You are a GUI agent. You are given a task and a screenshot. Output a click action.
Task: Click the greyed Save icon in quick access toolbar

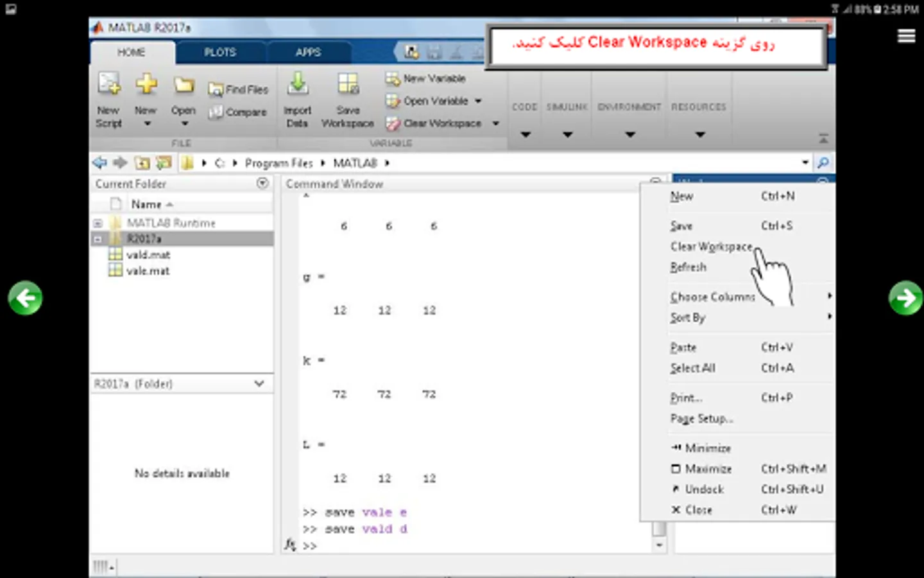[x=434, y=52]
